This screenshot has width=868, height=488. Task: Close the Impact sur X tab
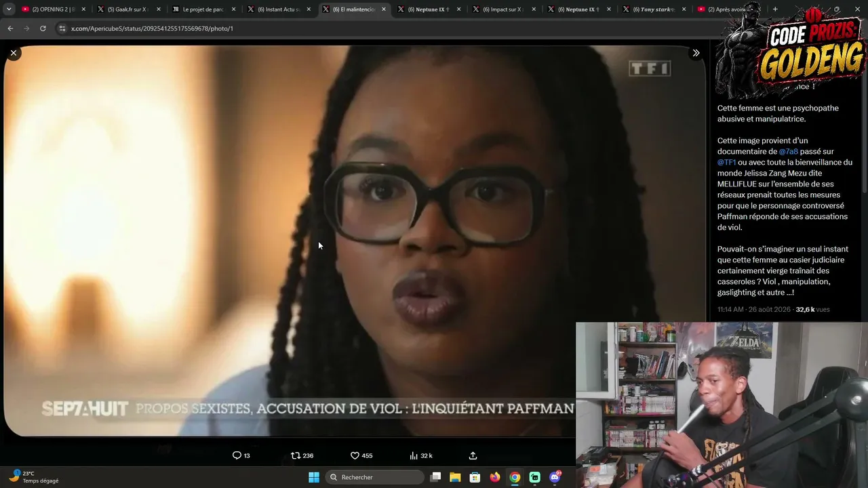tap(534, 9)
